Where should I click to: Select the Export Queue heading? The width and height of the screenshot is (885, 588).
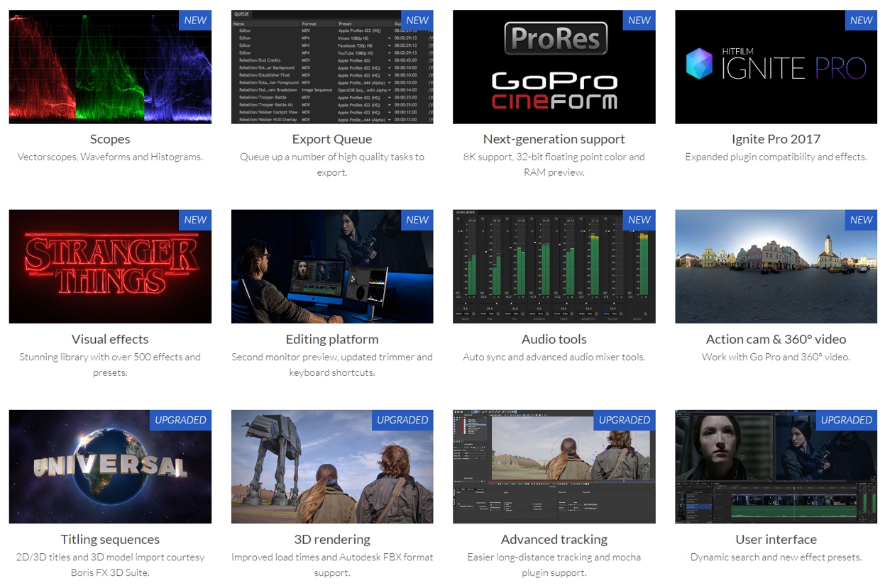pyautogui.click(x=332, y=139)
